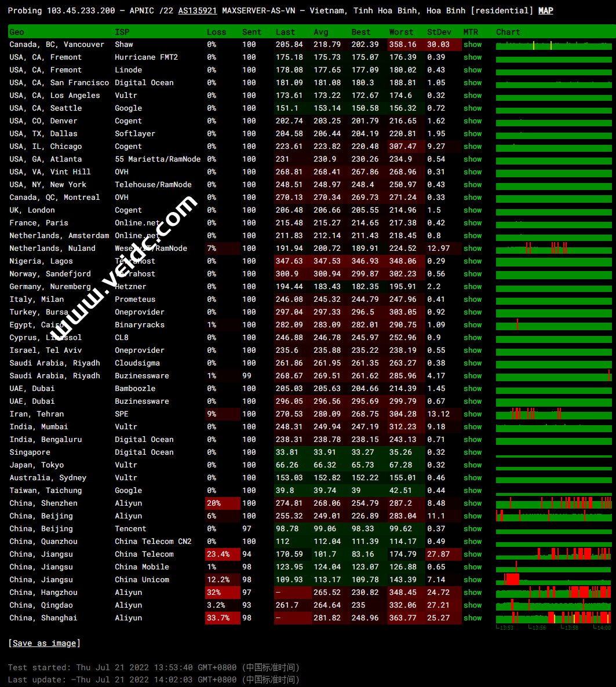The width and height of the screenshot is (616, 687).
Task: Show MTR for China, Shanghai Aliyun row
Action: pyautogui.click(x=473, y=617)
